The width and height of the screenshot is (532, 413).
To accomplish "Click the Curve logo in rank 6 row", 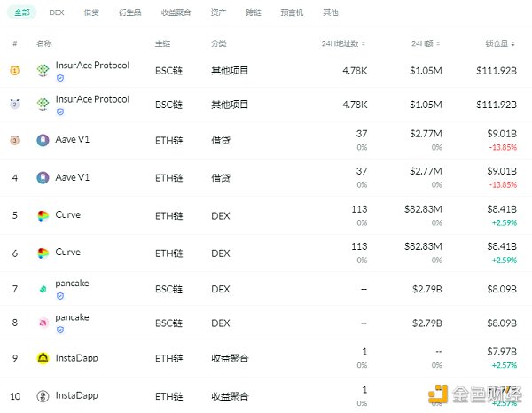I will (x=43, y=253).
